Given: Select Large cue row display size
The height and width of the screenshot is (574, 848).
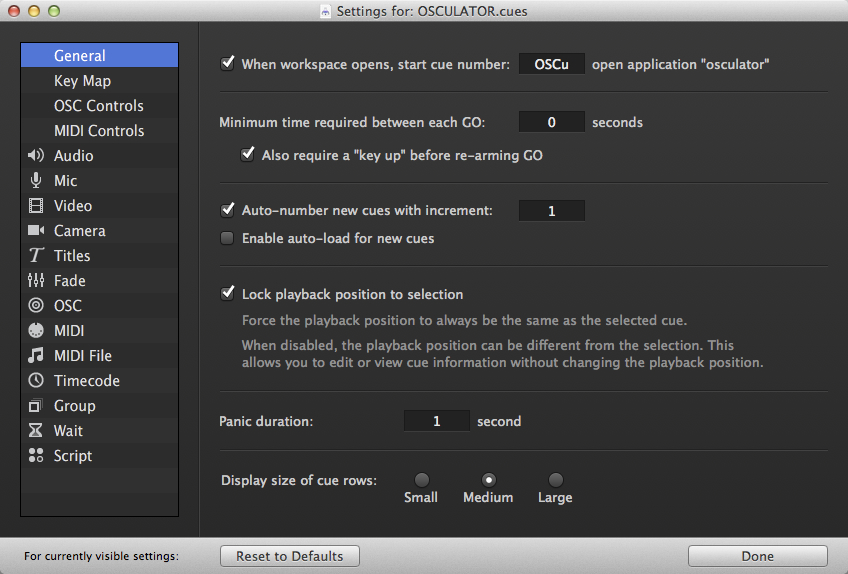Looking at the screenshot, I should tap(555, 480).
